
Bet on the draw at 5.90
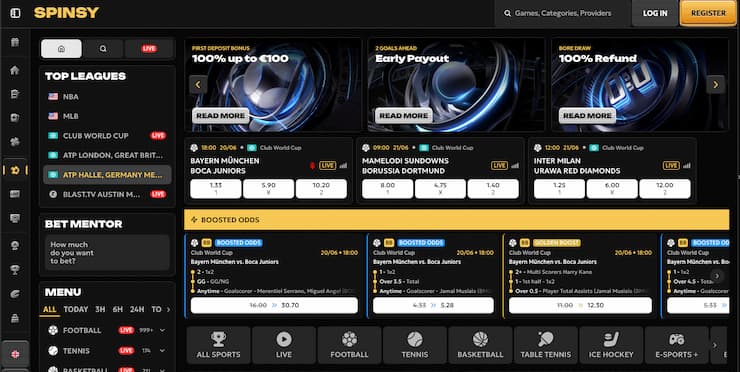tap(269, 189)
